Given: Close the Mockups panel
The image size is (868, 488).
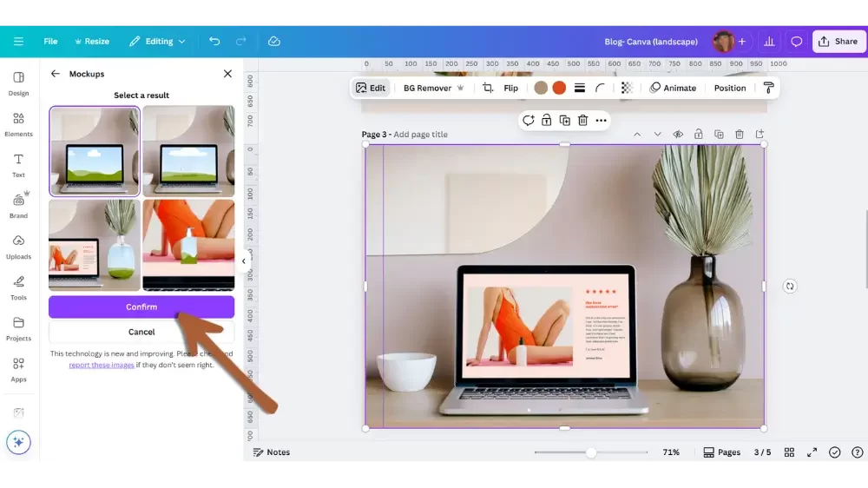Looking at the screenshot, I should coord(227,74).
